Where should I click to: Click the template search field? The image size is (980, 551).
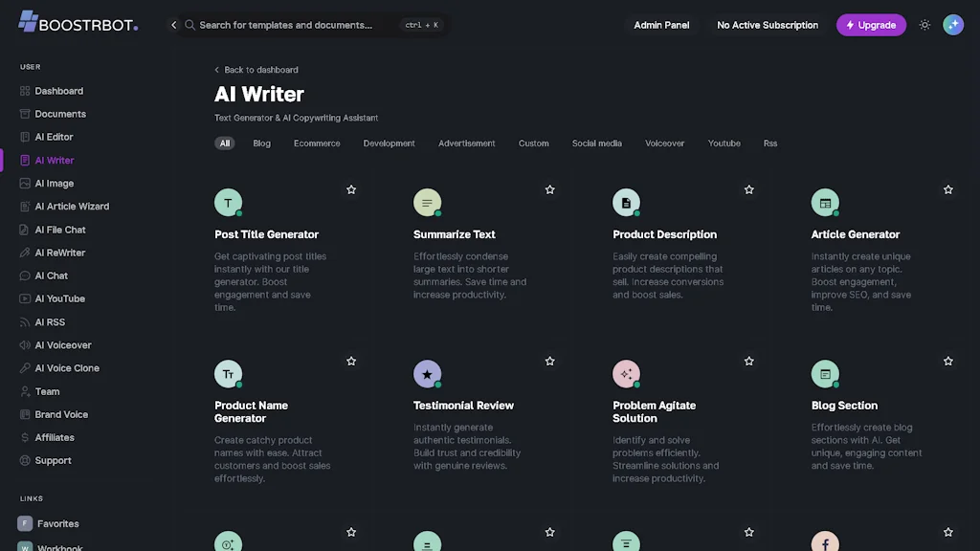(x=287, y=25)
